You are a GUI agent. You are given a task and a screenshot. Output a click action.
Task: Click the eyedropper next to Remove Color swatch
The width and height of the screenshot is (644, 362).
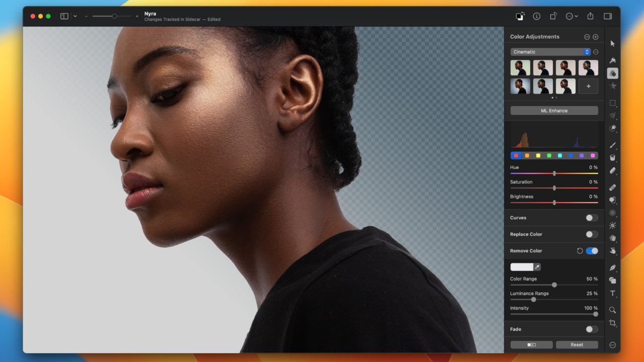537,267
